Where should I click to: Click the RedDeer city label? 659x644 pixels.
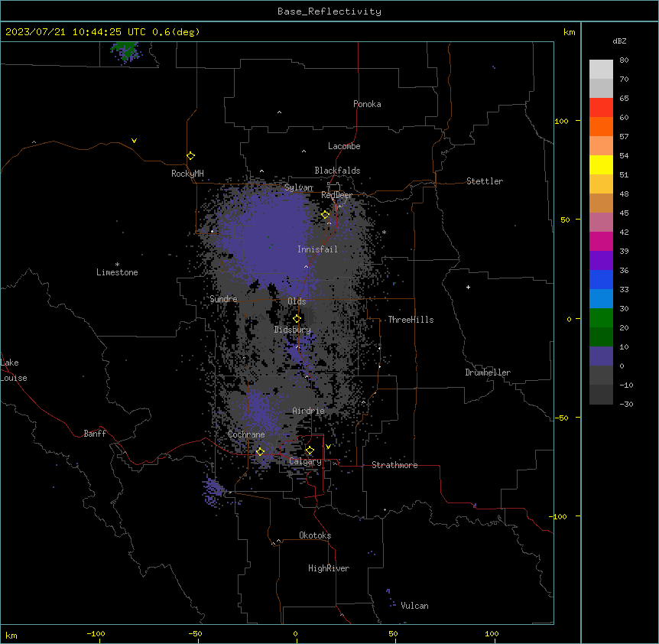tap(336, 195)
